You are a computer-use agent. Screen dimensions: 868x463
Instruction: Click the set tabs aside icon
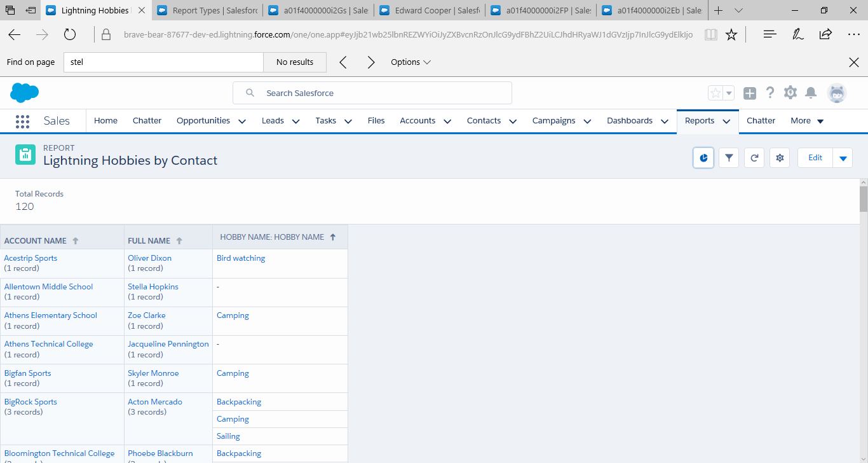pos(31,11)
